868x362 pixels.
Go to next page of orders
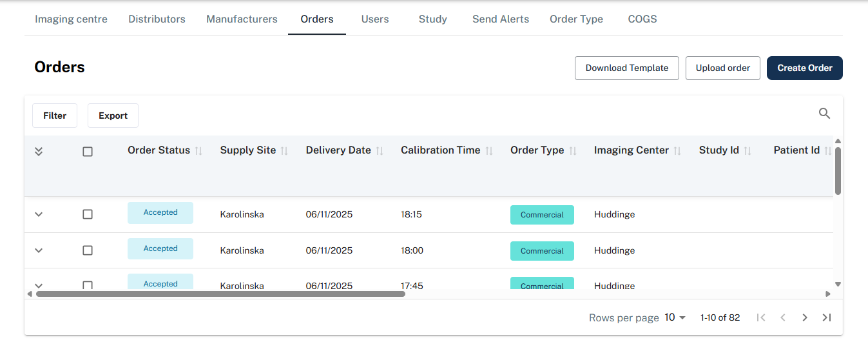(x=805, y=317)
